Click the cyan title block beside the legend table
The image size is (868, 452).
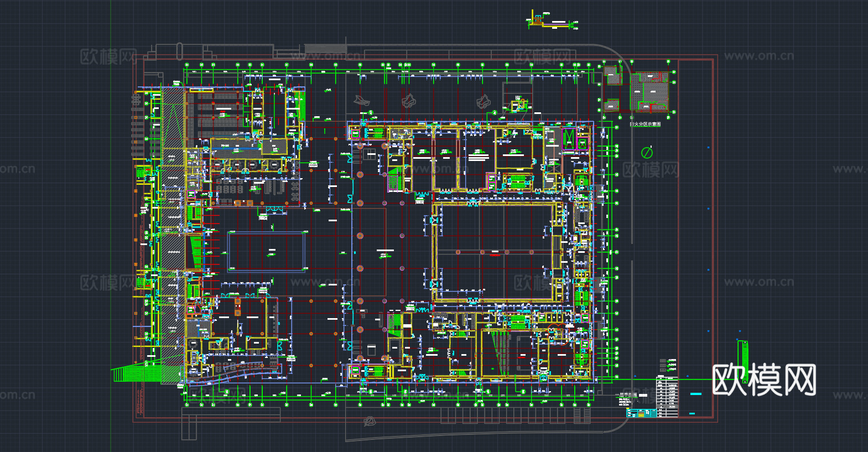[641, 413]
